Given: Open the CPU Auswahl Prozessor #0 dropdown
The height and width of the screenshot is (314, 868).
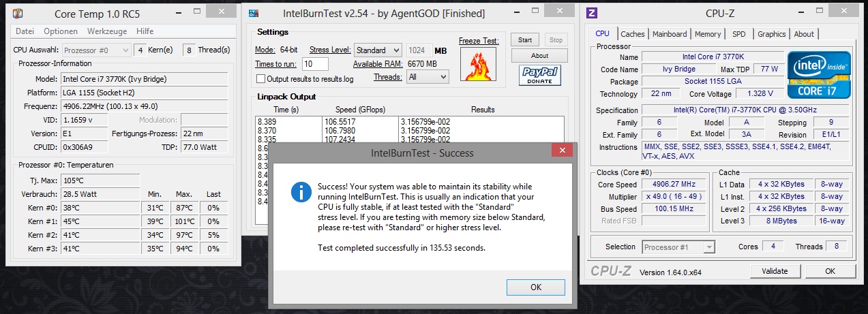Looking at the screenshot, I should click(97, 50).
